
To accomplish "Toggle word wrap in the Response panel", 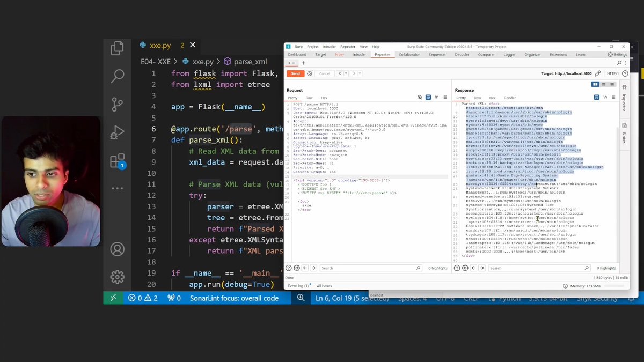I will pos(605,97).
